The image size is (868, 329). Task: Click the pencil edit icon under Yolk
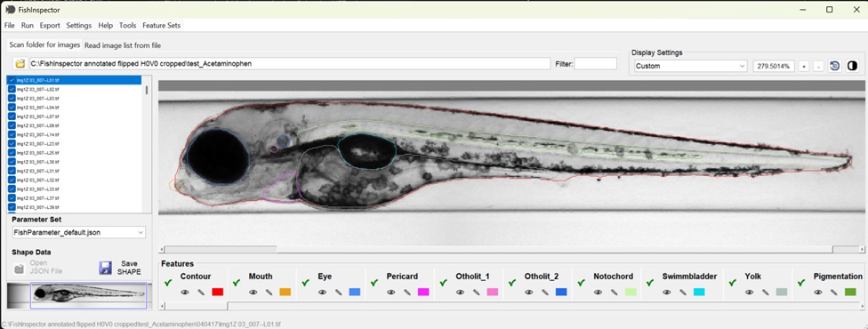click(x=765, y=292)
